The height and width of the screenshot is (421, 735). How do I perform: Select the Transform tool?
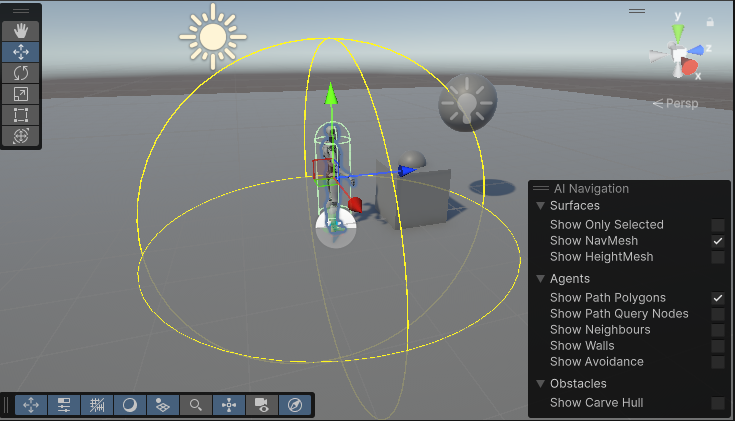click(21, 136)
